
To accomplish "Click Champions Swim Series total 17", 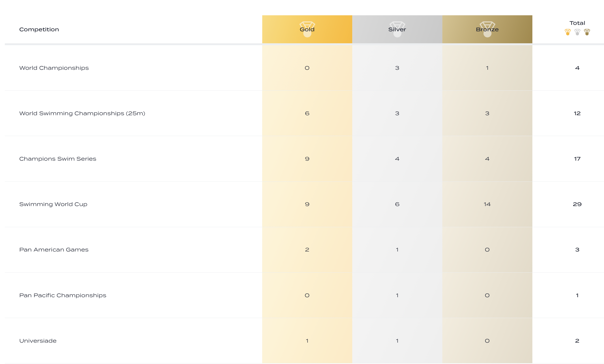I will coord(577,159).
